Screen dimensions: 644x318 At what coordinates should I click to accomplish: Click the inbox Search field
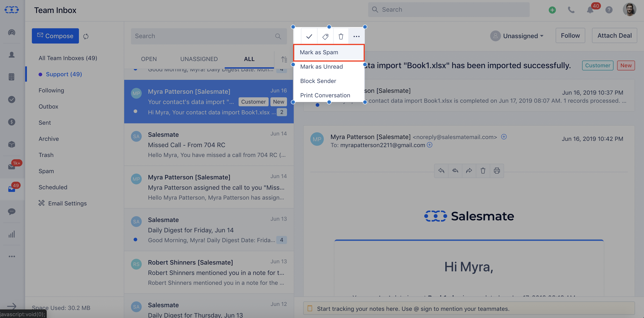coord(209,36)
